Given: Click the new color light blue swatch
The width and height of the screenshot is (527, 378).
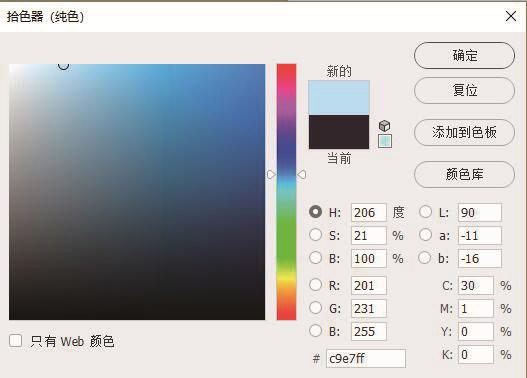Looking at the screenshot, I should point(339,97).
